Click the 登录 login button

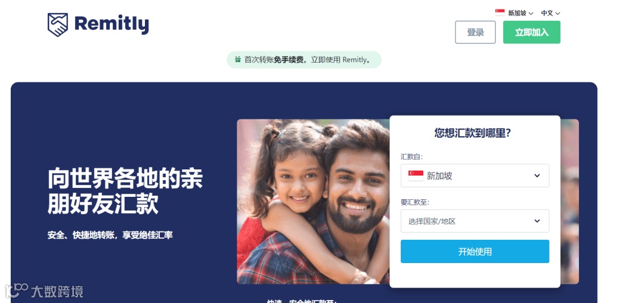click(x=475, y=32)
